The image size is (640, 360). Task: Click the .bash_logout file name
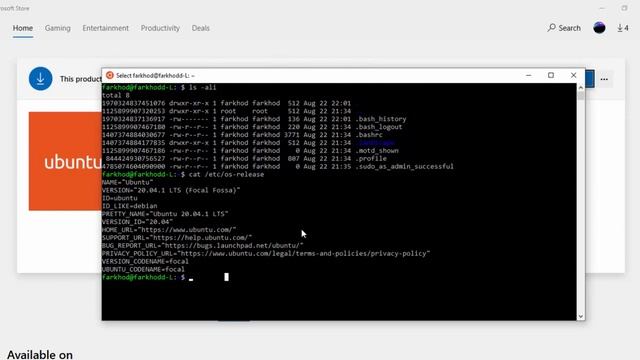(x=379, y=127)
